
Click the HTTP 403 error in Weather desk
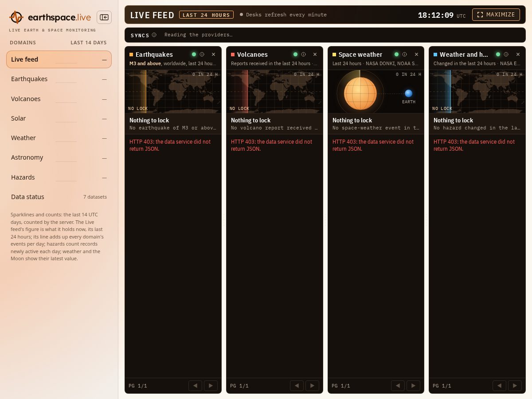pyautogui.click(x=474, y=145)
